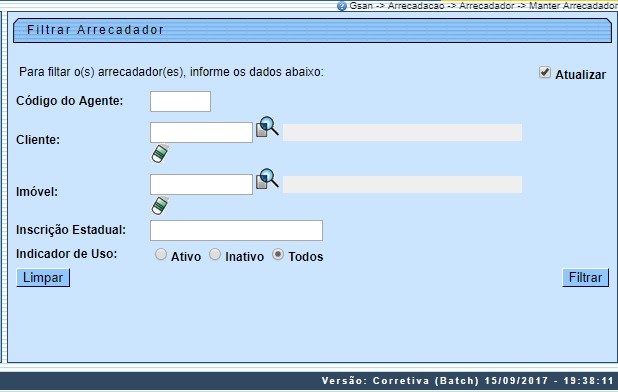Focus the Inscrição Estadual input field

236,230
